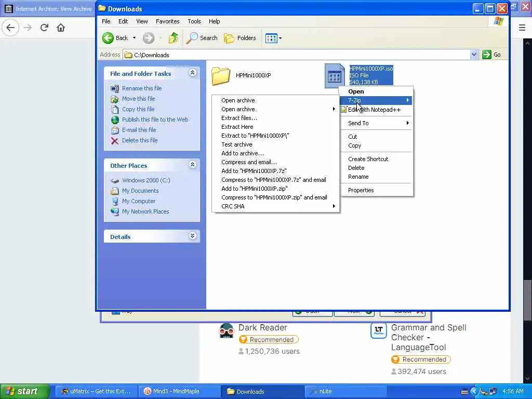
Task: Toggle the Folders pane
Action: pos(240,38)
